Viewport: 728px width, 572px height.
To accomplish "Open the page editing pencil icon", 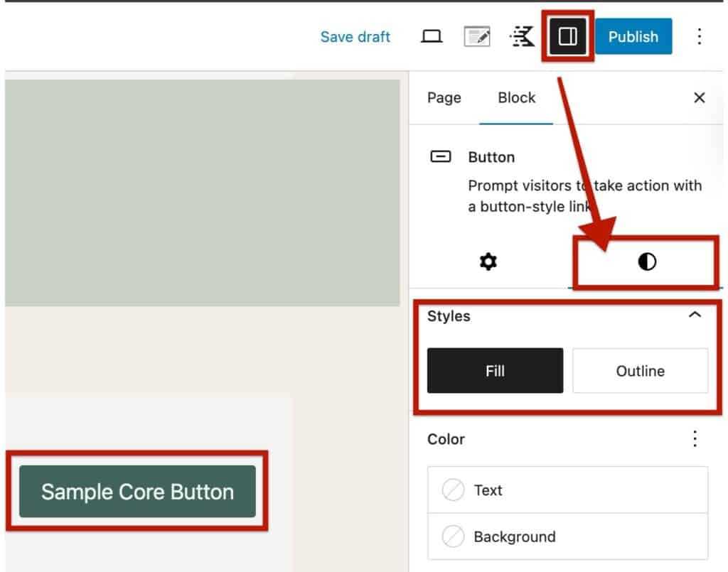I will (x=477, y=37).
